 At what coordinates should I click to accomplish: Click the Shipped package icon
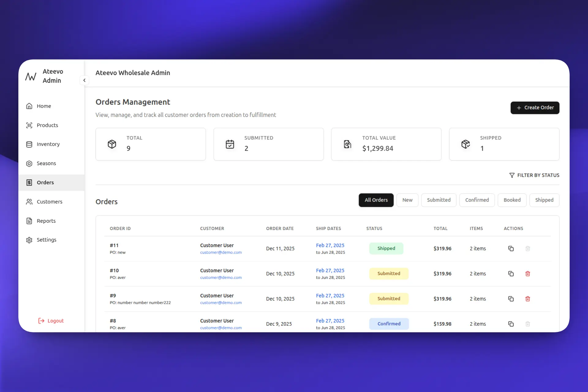pyautogui.click(x=466, y=144)
